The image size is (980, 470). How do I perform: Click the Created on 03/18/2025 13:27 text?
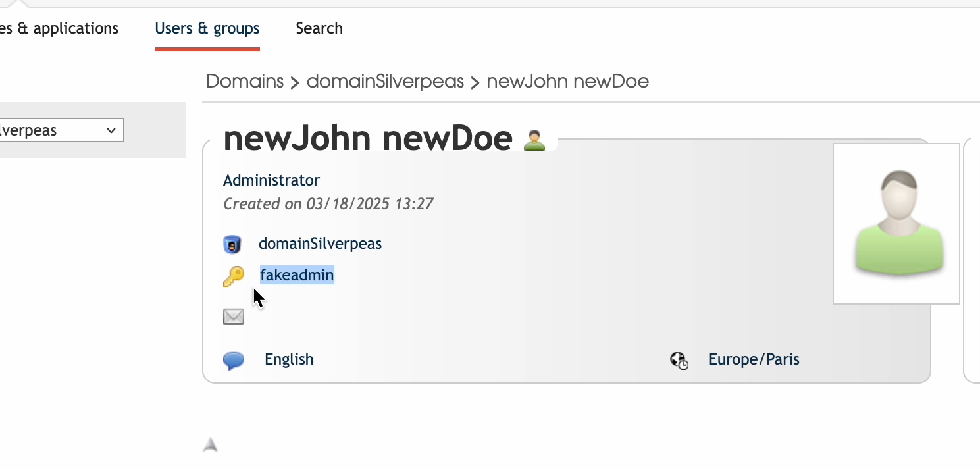pos(328,204)
